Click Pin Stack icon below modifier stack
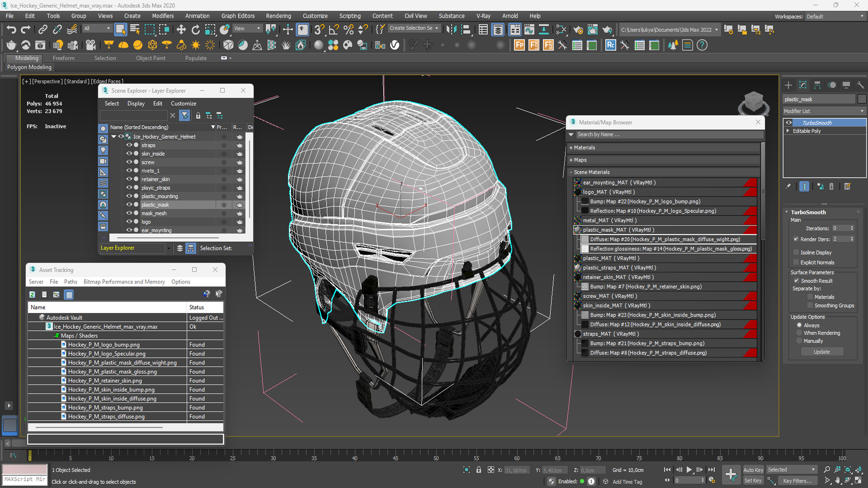 788,187
